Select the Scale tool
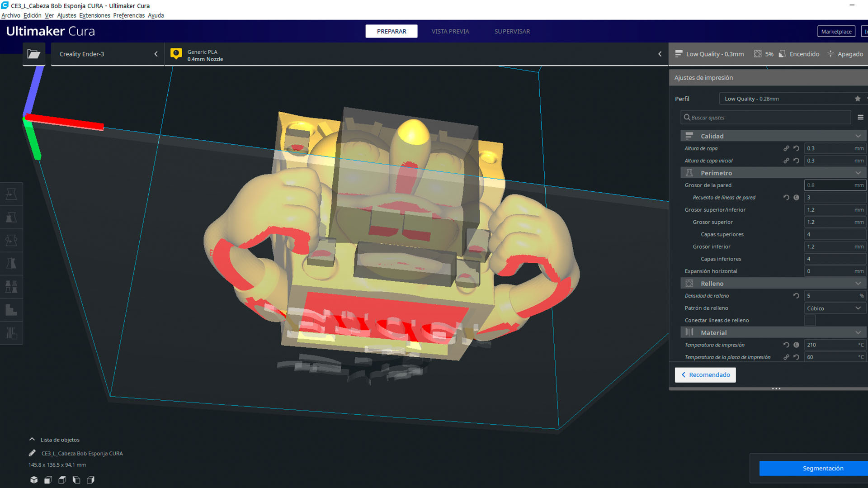This screenshot has height=488, width=868. coord(12,217)
